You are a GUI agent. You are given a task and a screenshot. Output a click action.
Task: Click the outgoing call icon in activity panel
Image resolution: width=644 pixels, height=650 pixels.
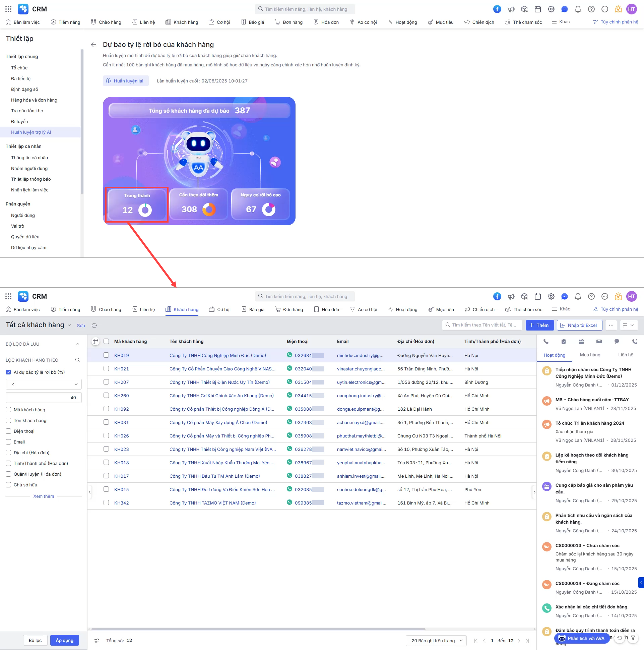click(635, 342)
